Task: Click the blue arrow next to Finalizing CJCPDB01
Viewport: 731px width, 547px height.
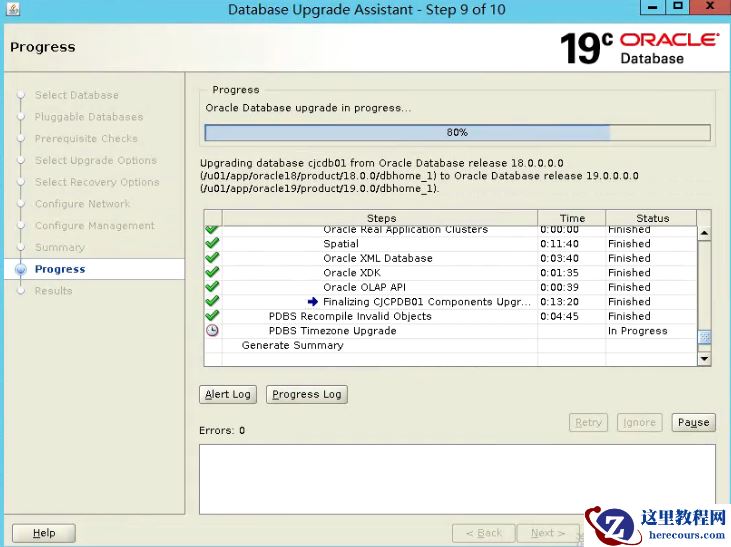Action: (x=313, y=302)
